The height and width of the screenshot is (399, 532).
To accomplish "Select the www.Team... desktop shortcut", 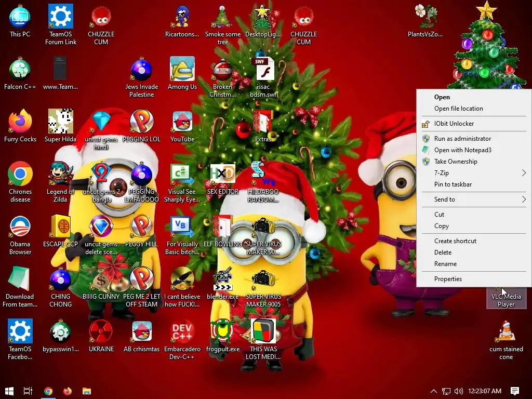I will click(60, 74).
